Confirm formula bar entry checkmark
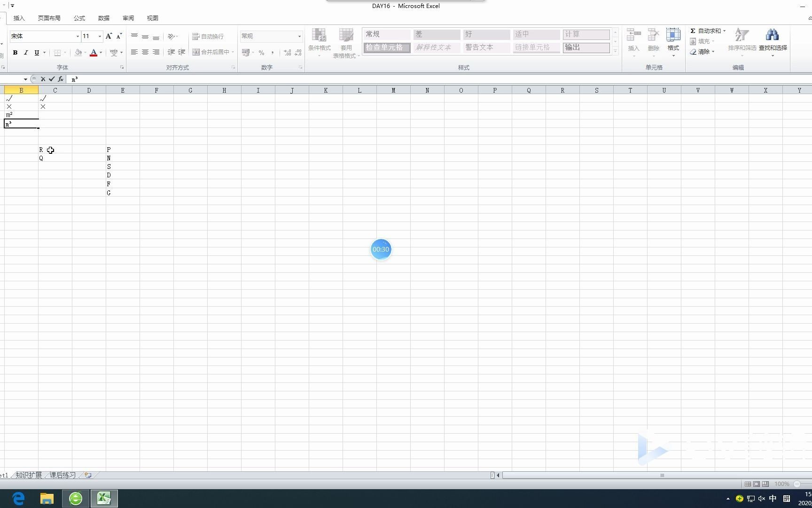Image resolution: width=812 pixels, height=508 pixels. click(x=52, y=79)
